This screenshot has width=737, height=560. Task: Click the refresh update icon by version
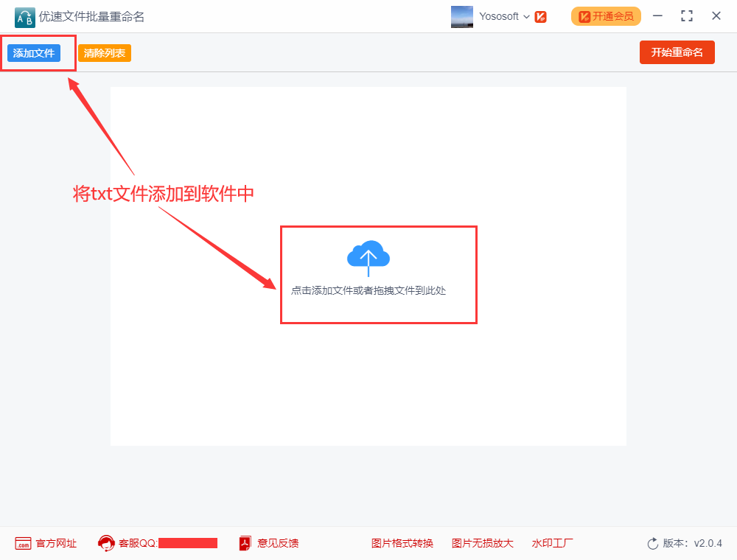point(653,544)
